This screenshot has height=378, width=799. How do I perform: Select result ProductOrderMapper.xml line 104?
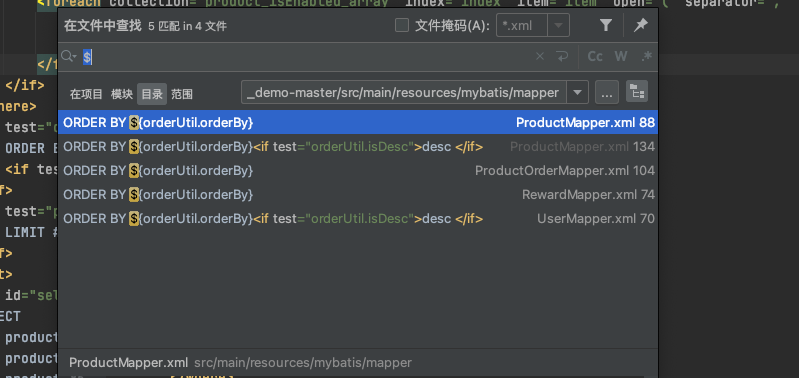pos(358,171)
